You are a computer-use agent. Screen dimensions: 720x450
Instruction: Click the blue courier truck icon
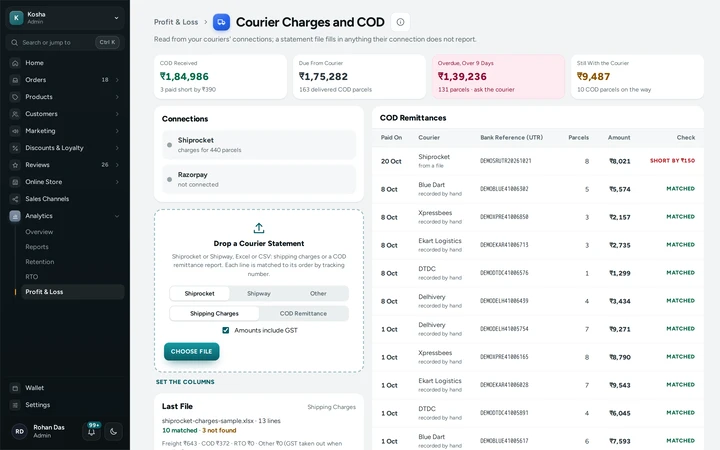click(221, 22)
